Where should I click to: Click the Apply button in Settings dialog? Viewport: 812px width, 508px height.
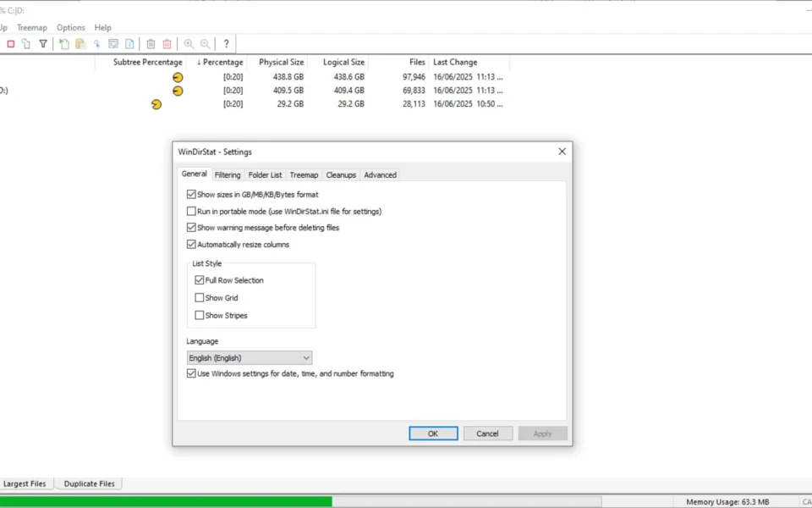click(x=542, y=433)
